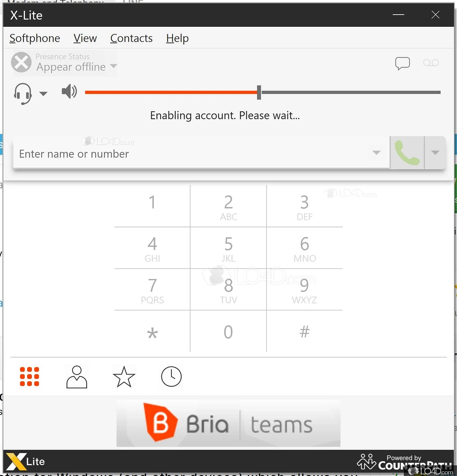Expand the recent numbers dropdown in entry field

376,153
